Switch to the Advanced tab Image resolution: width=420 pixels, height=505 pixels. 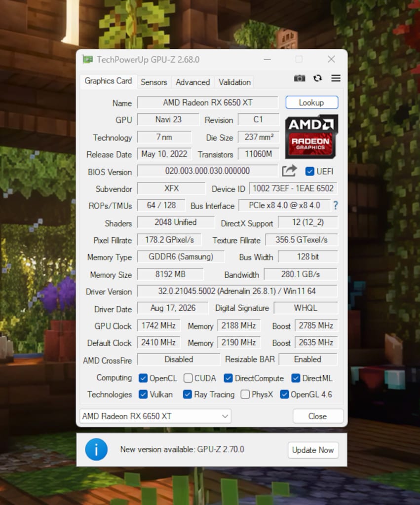click(x=193, y=82)
